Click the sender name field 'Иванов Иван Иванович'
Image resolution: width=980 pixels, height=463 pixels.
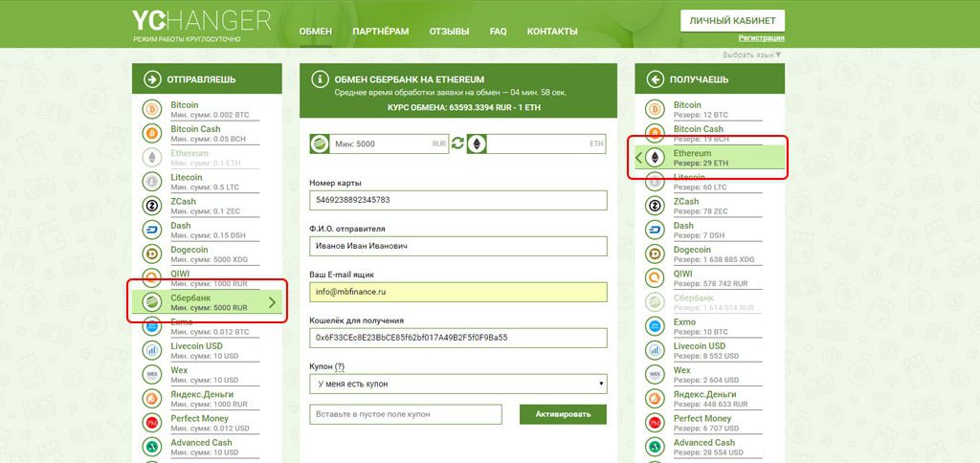coord(458,246)
